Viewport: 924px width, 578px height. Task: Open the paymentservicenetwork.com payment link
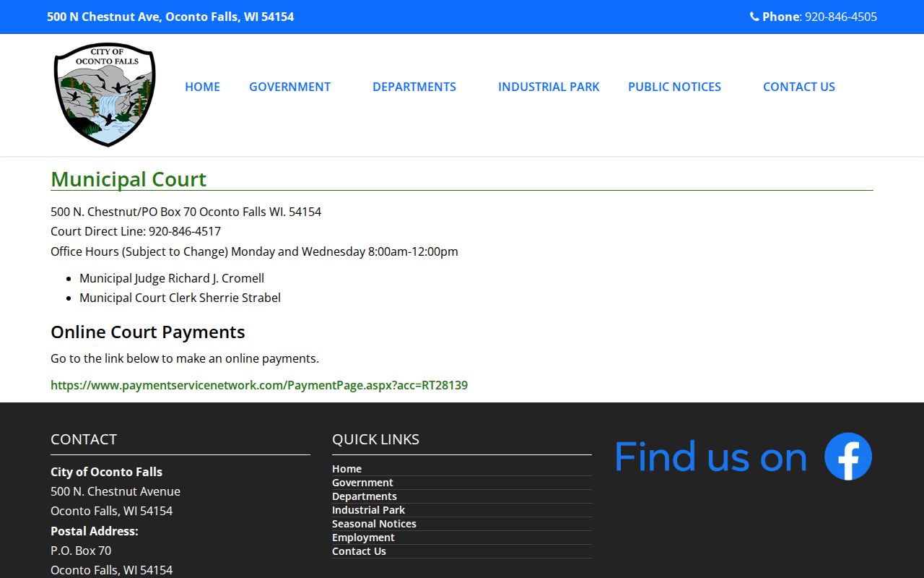pyautogui.click(x=259, y=385)
